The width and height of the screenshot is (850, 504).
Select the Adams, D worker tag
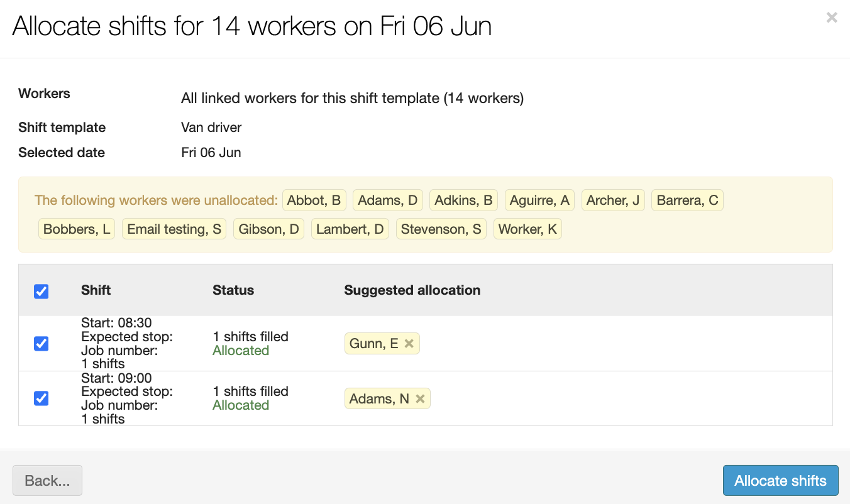387,200
